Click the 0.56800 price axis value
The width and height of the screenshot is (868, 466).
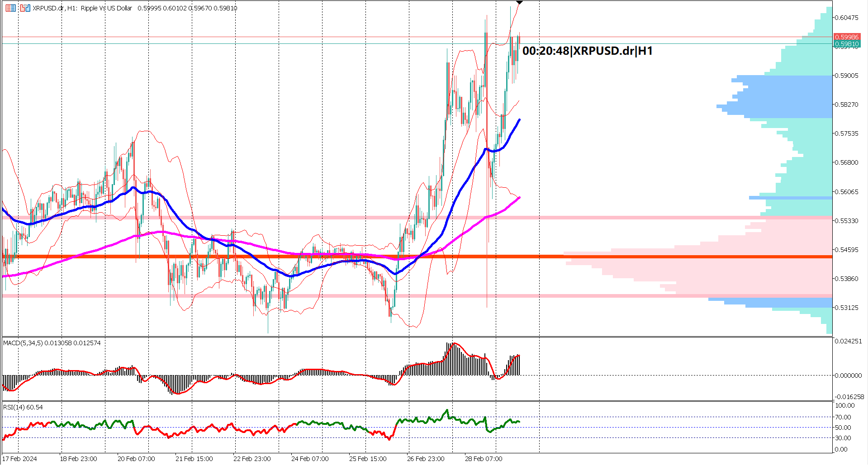coord(846,162)
